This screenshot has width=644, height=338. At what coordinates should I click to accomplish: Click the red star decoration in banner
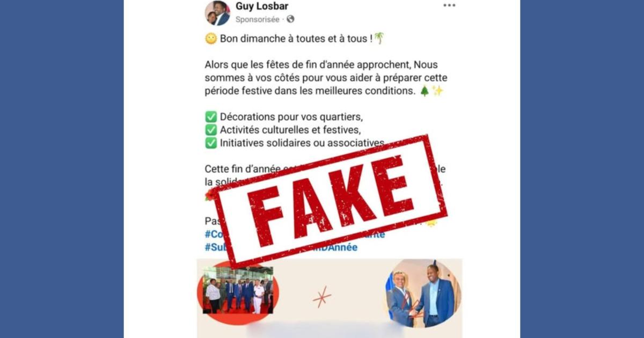322,297
